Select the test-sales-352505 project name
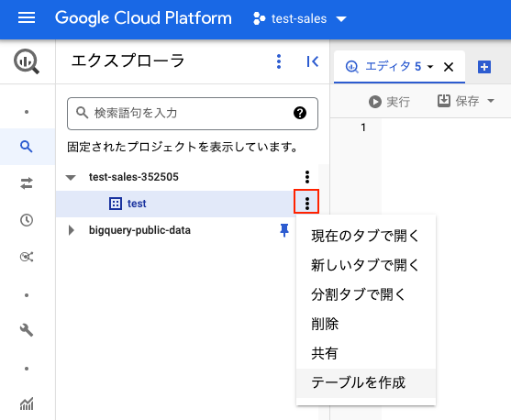 [134, 177]
